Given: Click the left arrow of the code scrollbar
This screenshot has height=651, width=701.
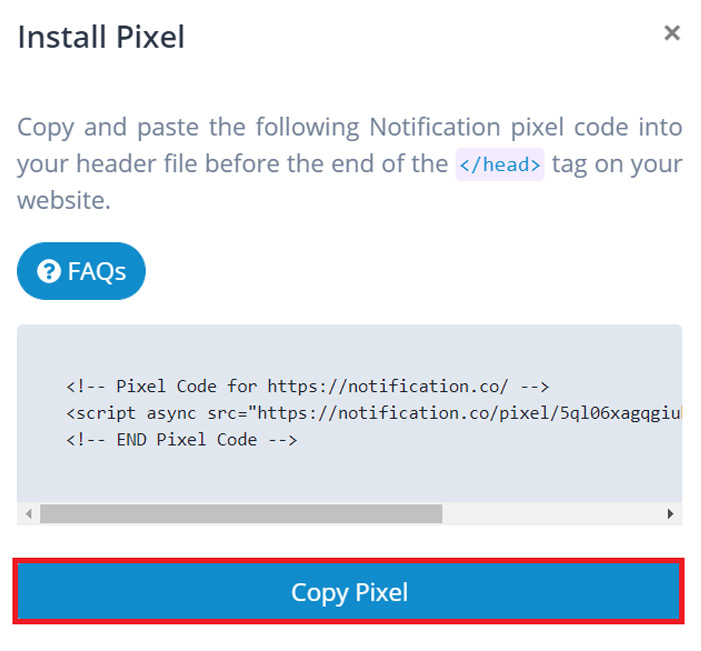Looking at the screenshot, I should [x=29, y=514].
